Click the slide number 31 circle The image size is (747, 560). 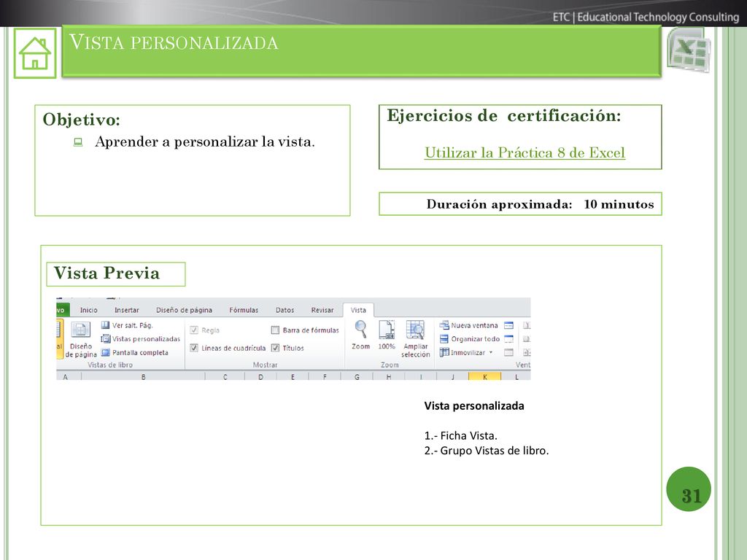pos(689,489)
